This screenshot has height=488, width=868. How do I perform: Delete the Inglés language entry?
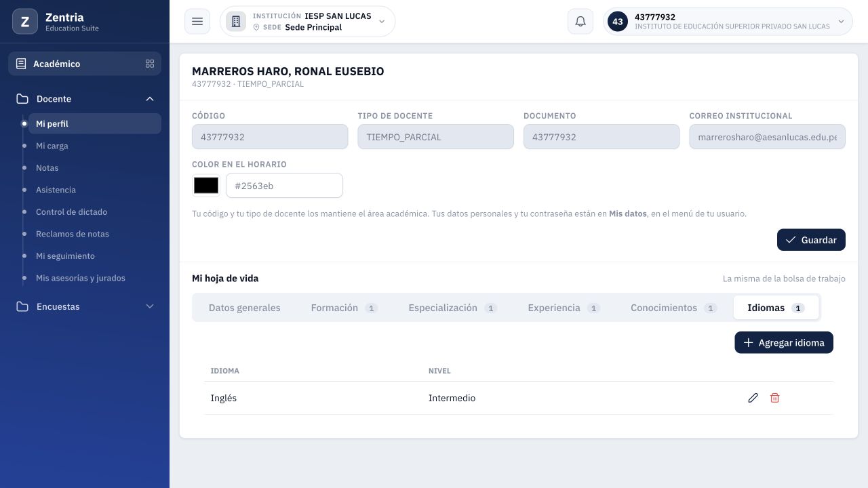(x=774, y=398)
